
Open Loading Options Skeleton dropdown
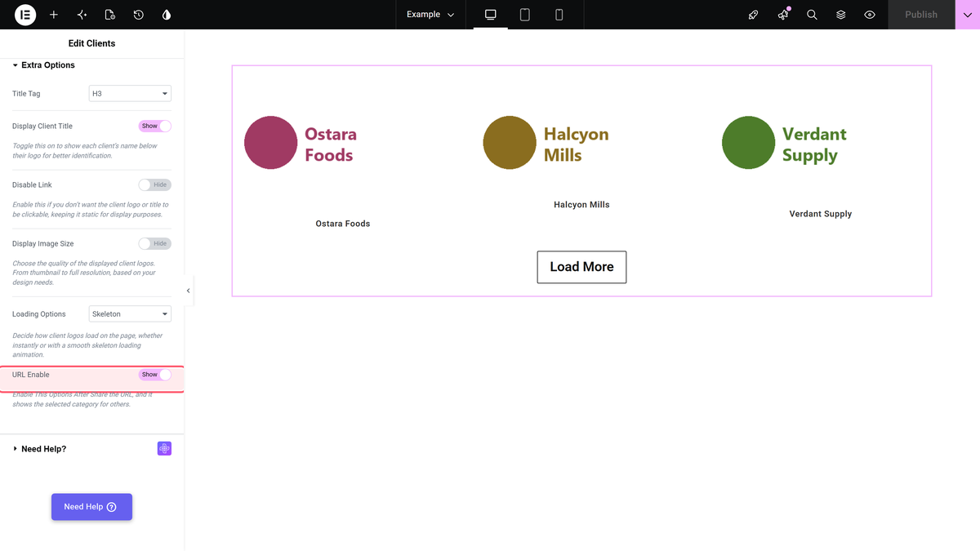(130, 314)
